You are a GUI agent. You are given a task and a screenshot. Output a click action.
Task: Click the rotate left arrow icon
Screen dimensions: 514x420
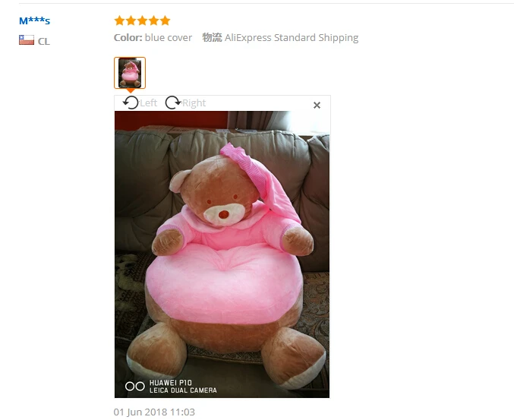coord(131,103)
